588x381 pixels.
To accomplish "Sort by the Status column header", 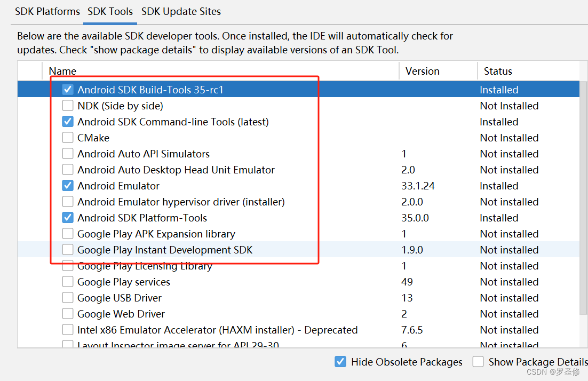I will pos(529,71).
